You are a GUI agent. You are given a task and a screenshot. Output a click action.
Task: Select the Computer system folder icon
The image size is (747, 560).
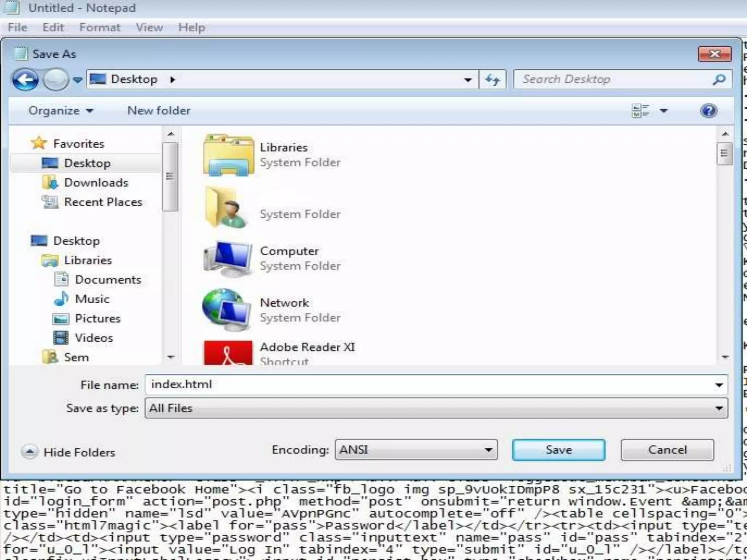click(x=228, y=258)
